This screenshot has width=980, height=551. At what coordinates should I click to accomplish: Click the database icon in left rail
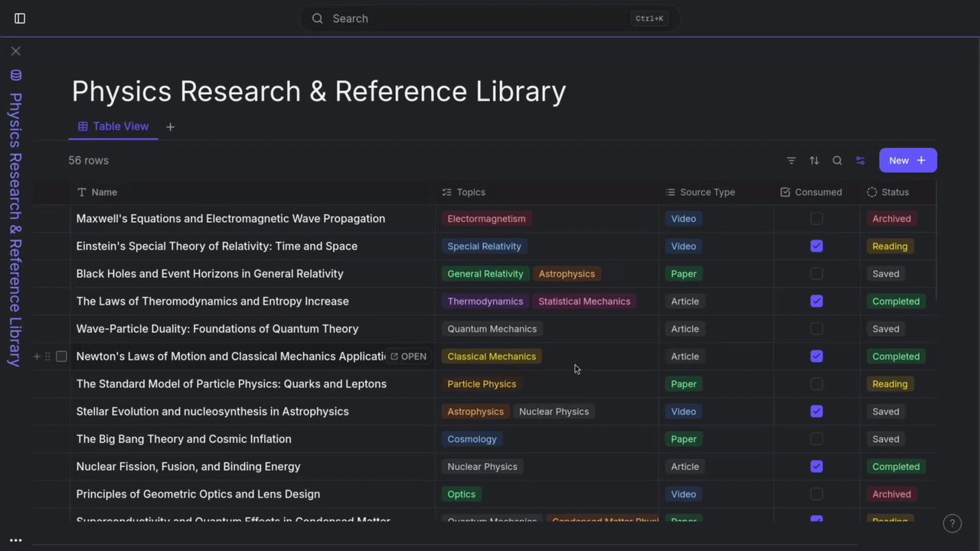[15, 75]
